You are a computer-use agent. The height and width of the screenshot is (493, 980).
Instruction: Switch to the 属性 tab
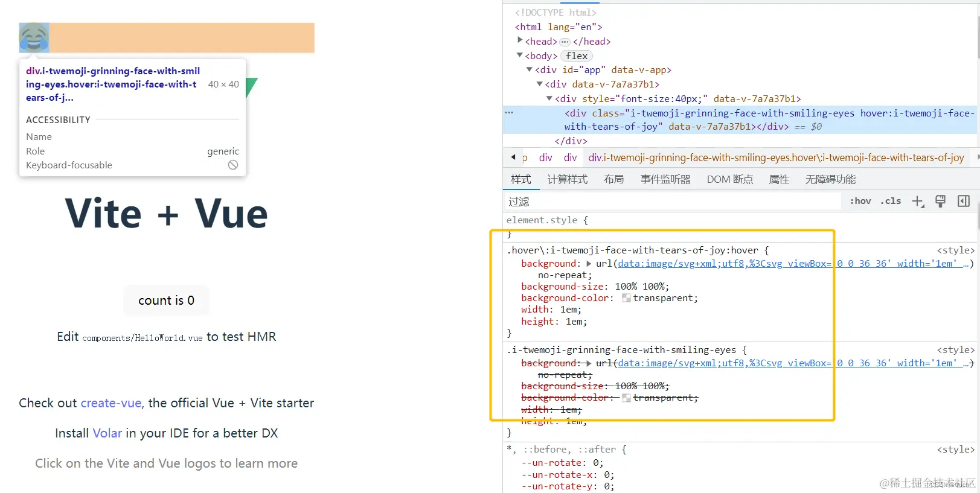(x=779, y=180)
